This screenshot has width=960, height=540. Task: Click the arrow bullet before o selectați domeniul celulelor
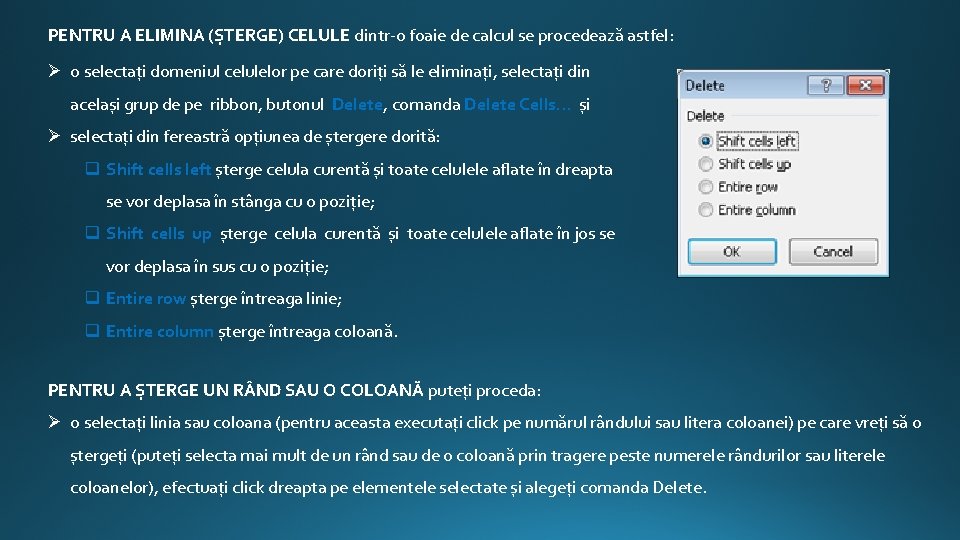pos(54,71)
